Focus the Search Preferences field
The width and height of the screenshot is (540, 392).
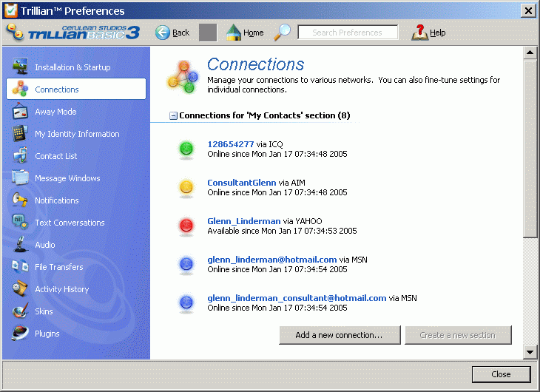(x=348, y=33)
